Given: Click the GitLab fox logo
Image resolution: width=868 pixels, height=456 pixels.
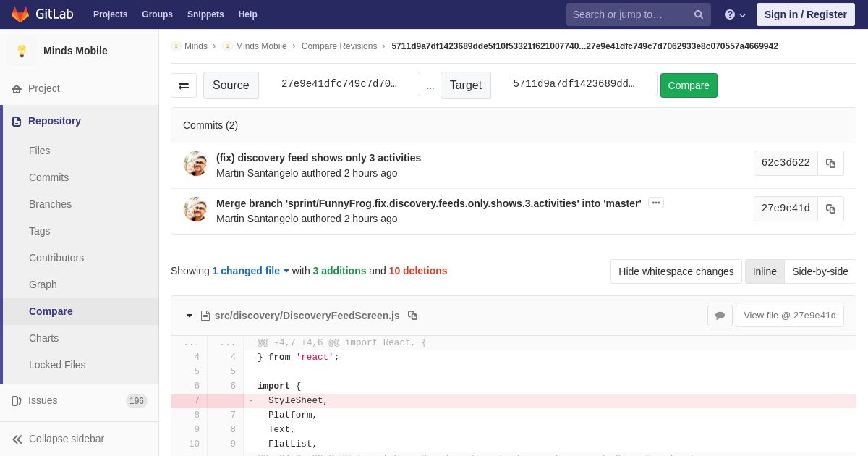Looking at the screenshot, I should click(x=20, y=14).
